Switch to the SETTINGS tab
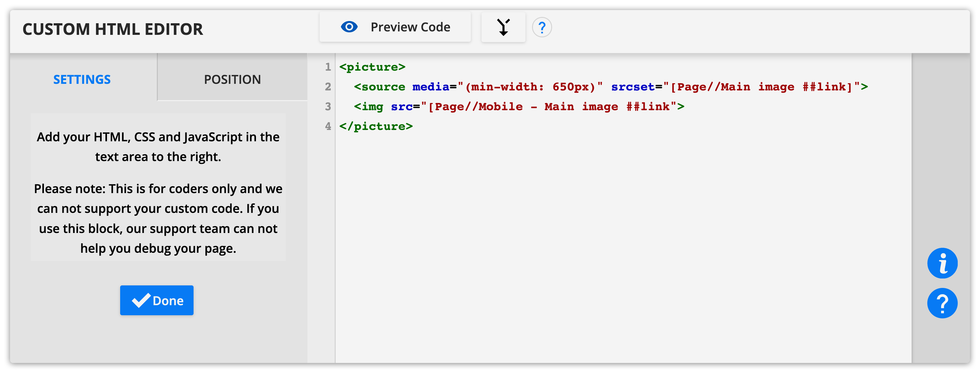980x373 pixels. 82,79
